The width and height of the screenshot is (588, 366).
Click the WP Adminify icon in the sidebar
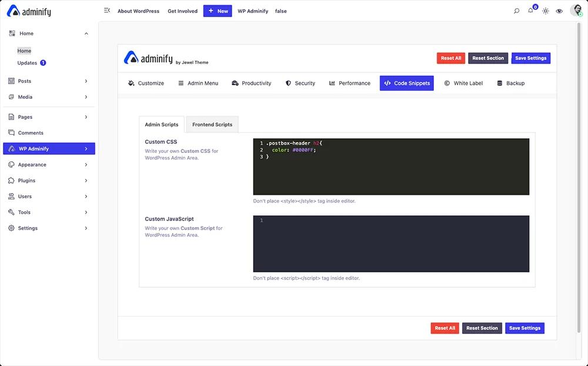pos(12,149)
